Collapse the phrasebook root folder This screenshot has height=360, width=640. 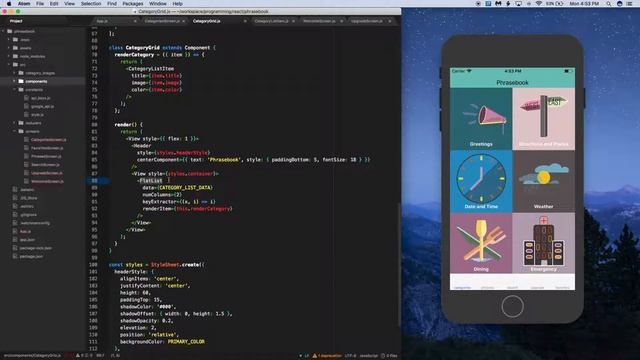coord(4,31)
